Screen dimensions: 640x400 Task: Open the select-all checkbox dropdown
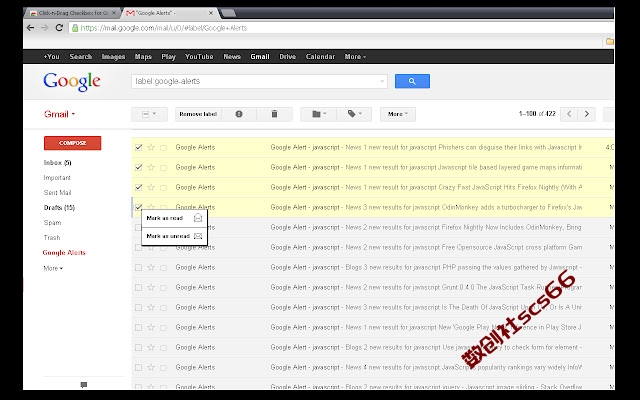(x=149, y=114)
